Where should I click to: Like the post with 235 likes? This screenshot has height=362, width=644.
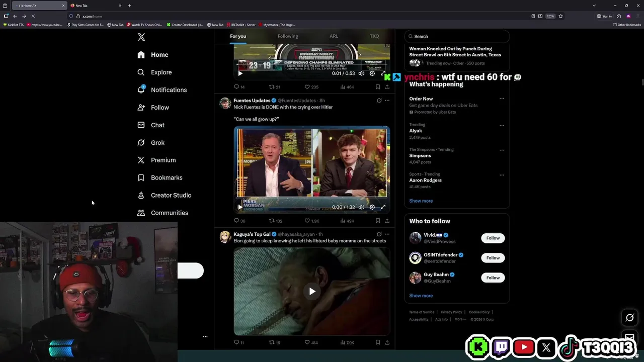click(x=311, y=87)
